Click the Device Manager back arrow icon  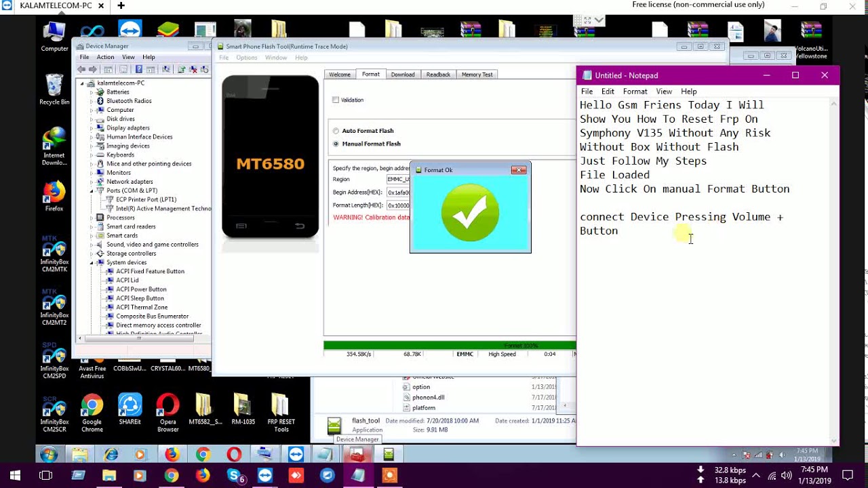tap(82, 69)
